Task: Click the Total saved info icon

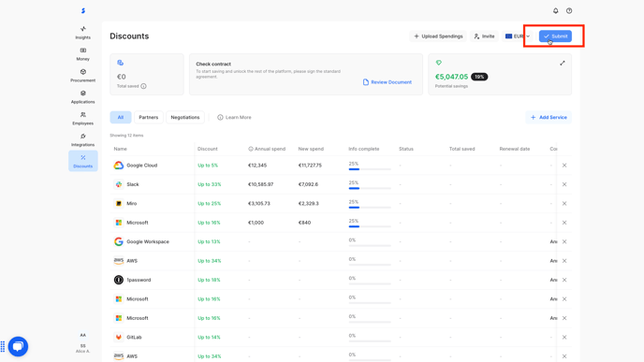Action: pyautogui.click(x=143, y=86)
